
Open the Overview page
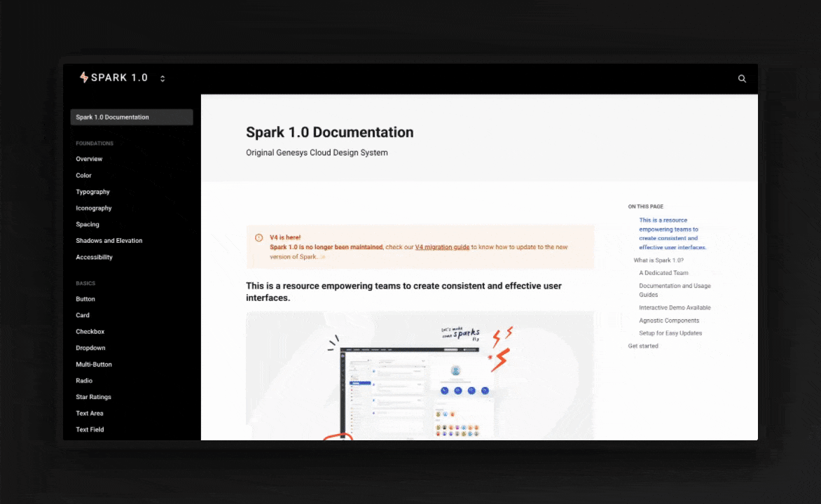pos(89,159)
